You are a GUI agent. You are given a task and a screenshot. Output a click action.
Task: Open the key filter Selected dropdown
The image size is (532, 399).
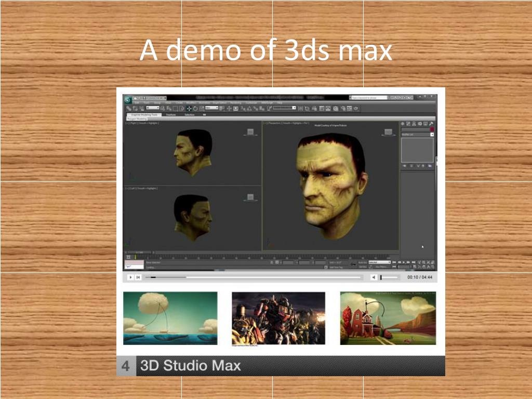[380, 262]
